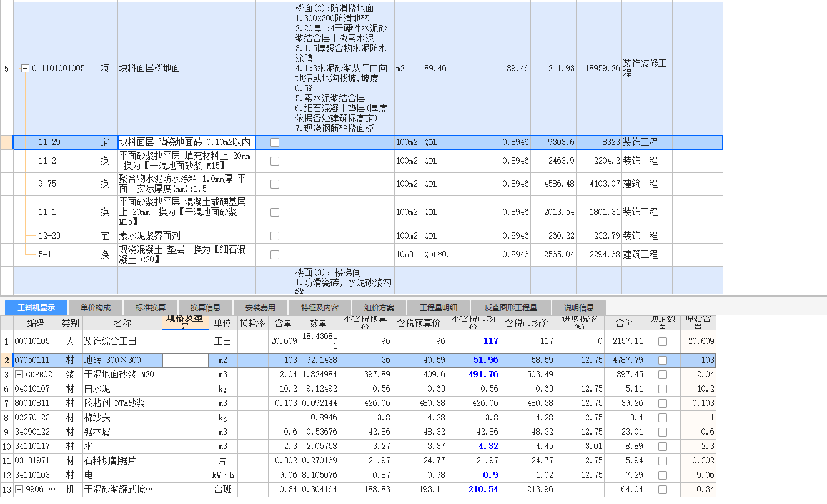827x504 pixels.
Task: Lock quantity for 胶粘剂 DTA砂浆 row
Action: 663,403
